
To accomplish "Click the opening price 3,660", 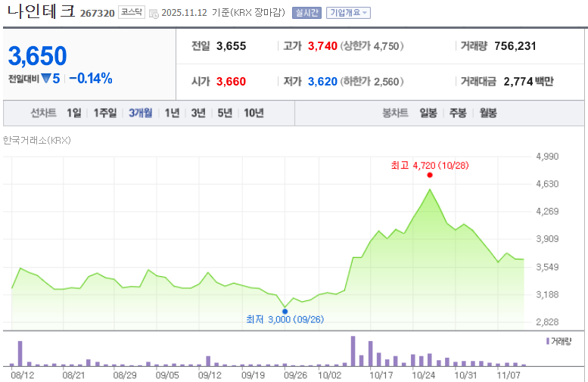I will 231,82.
